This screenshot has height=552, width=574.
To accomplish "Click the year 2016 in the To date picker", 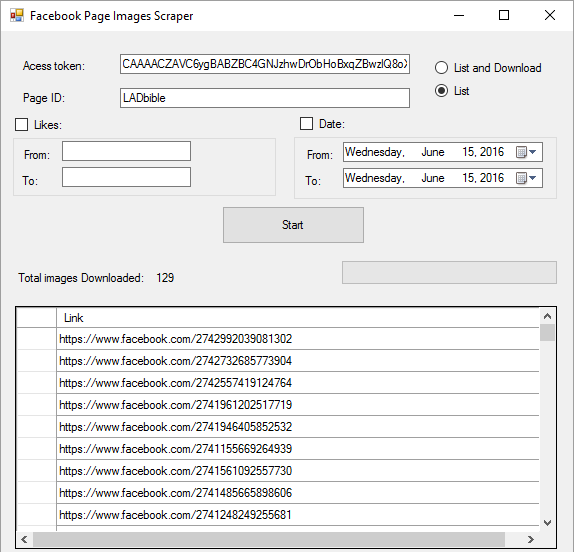I will click(492, 178).
